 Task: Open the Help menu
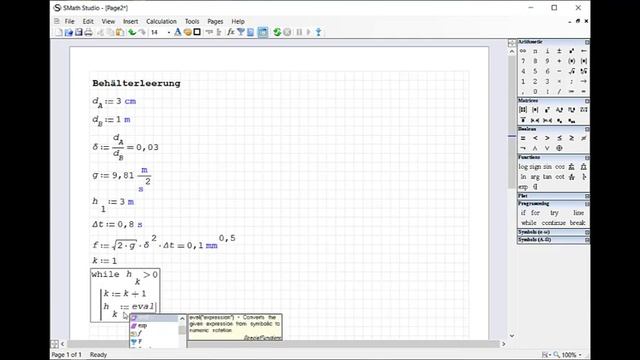[x=238, y=21]
